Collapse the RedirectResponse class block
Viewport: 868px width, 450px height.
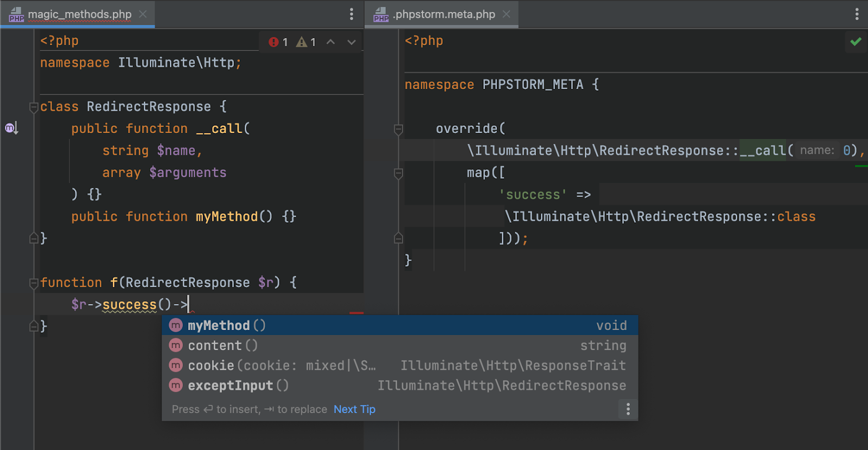tap(34, 106)
